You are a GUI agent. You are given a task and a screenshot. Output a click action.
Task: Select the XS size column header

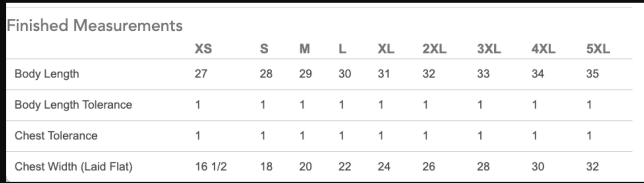[203, 49]
